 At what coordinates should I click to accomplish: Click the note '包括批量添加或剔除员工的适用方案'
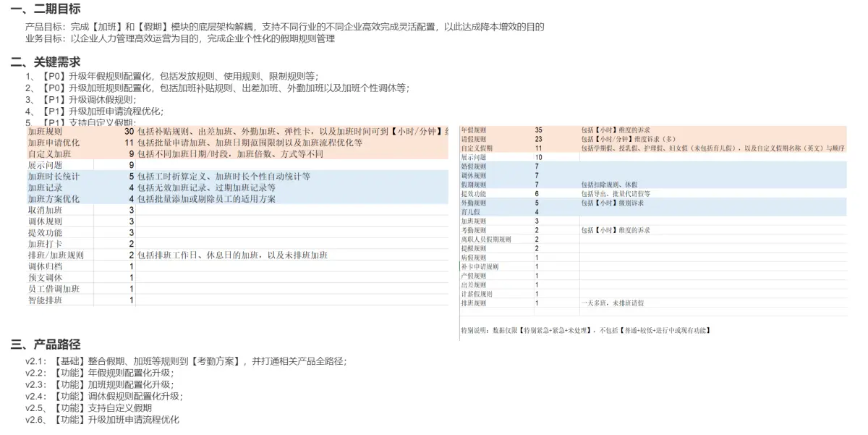207,199
